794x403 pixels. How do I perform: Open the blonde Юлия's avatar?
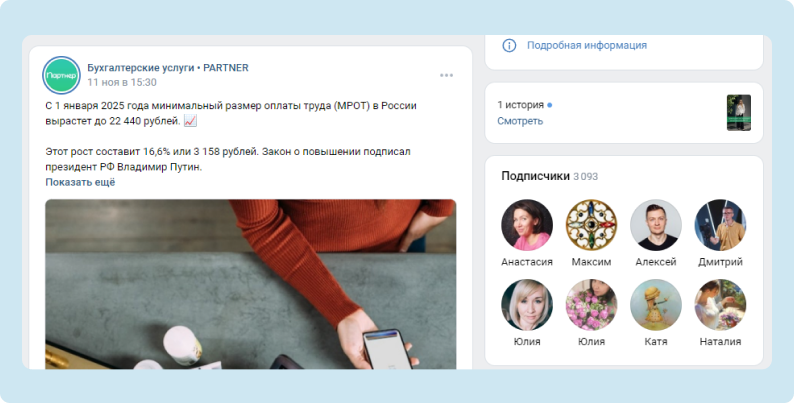pos(527,305)
